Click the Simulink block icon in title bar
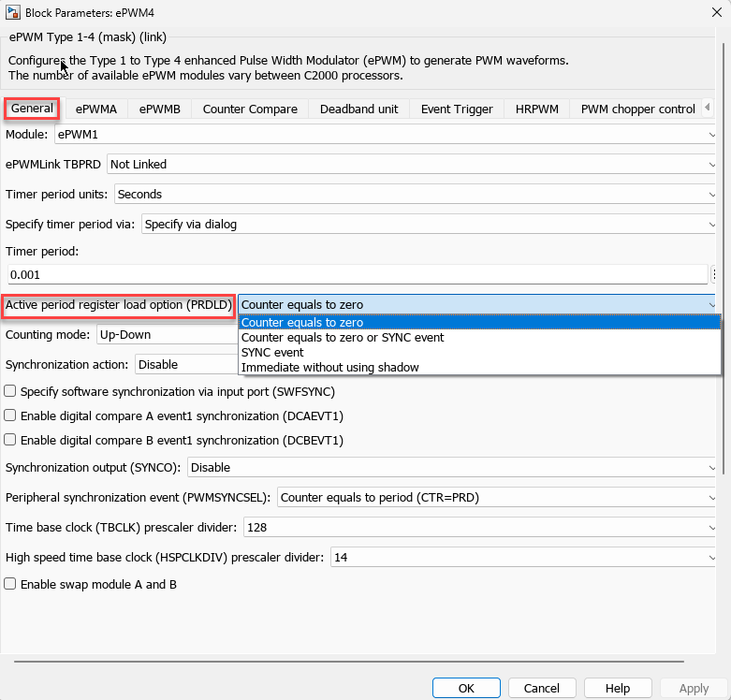Viewport: 731px width, 700px height. pos(13,12)
